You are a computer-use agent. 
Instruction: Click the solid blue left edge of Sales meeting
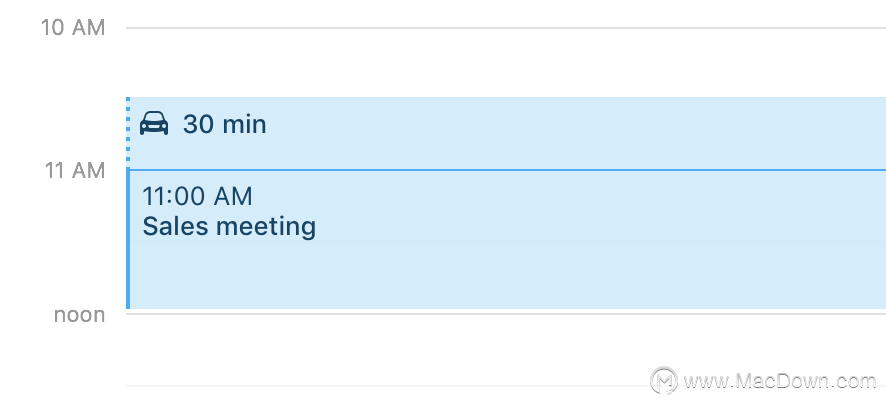coord(128,239)
